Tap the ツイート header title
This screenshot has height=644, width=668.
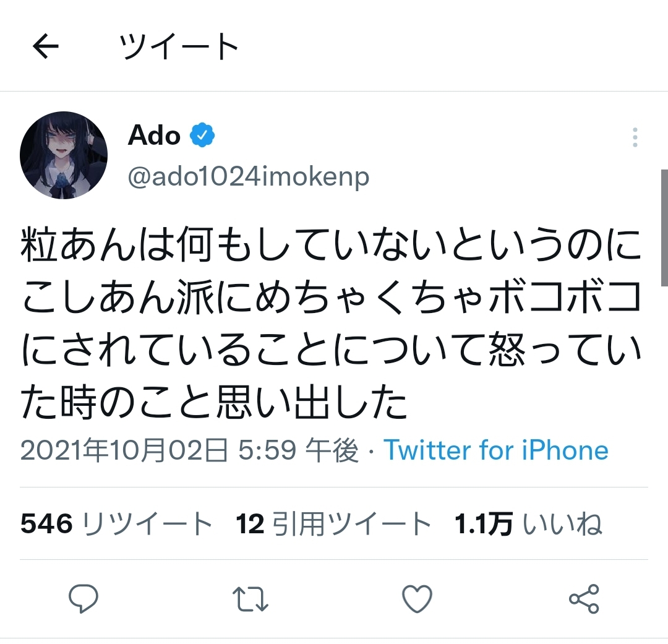tap(179, 46)
